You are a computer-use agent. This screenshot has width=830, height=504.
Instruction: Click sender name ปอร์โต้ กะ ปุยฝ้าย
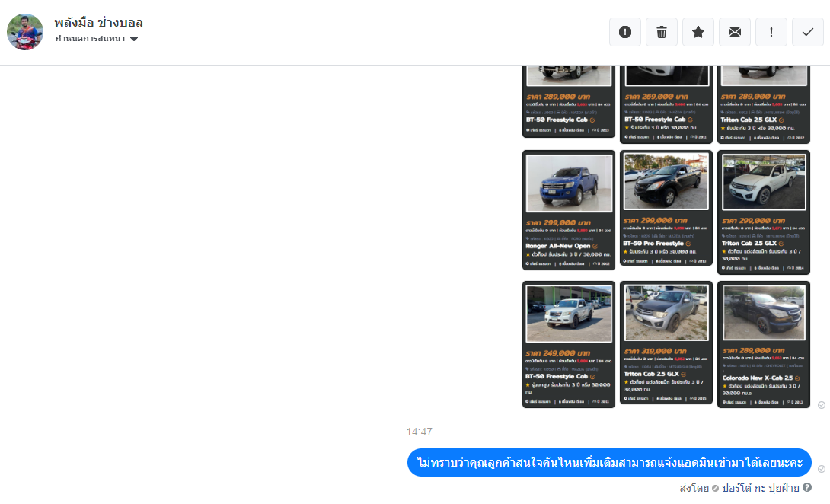point(760,488)
